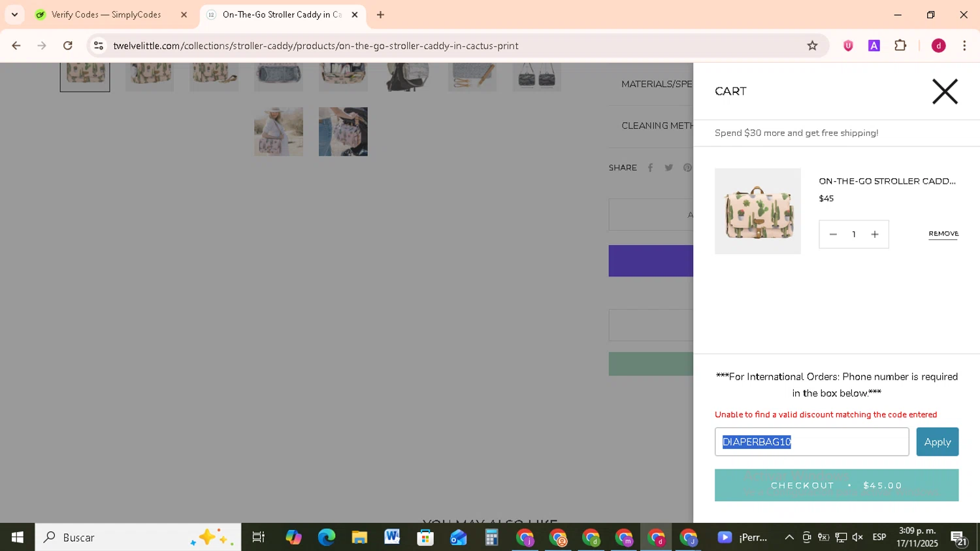Share product on Facebook
This screenshot has height=551, width=980.
[x=650, y=167]
